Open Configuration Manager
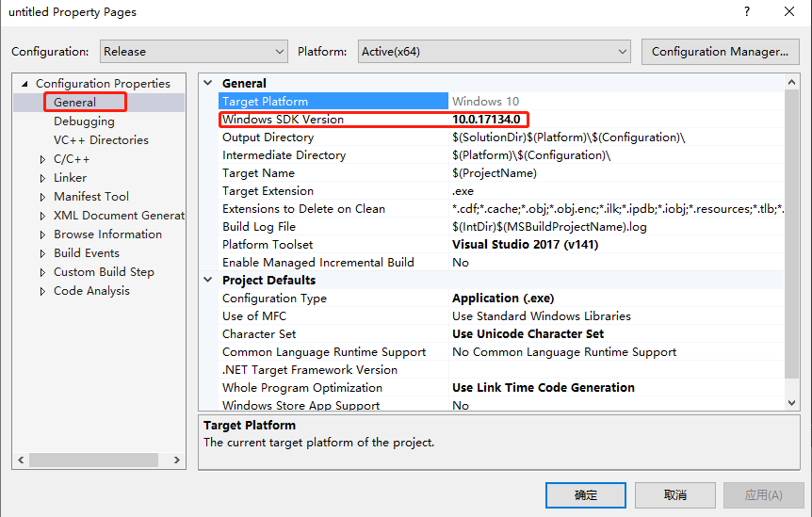 [720, 52]
